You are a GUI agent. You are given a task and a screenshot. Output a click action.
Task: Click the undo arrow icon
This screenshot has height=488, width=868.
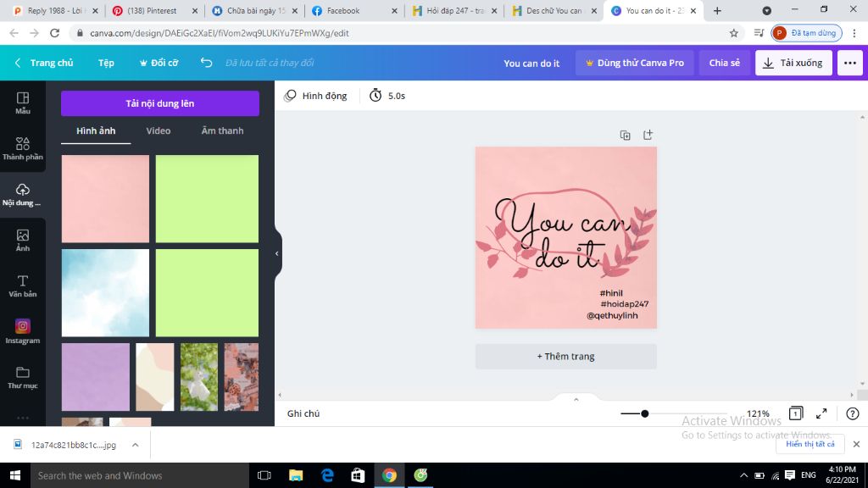point(206,63)
